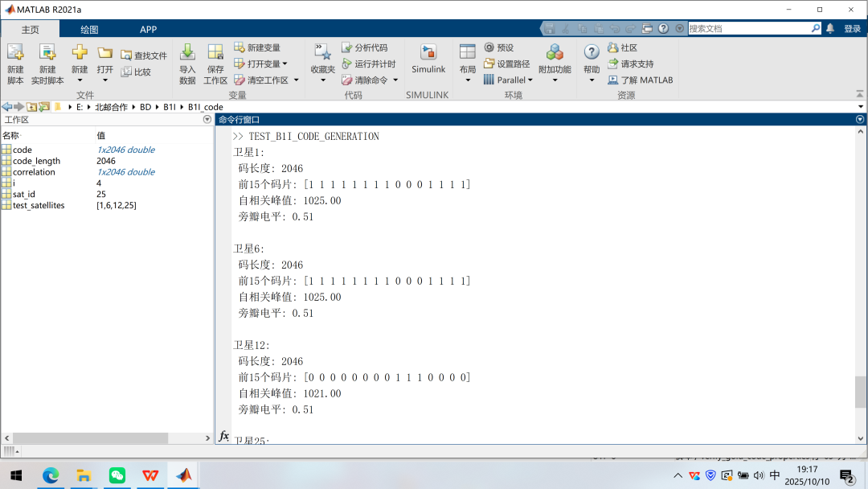Screen dimensions: 868x489
Task: Click the browse for folder icon
Action: point(43,107)
